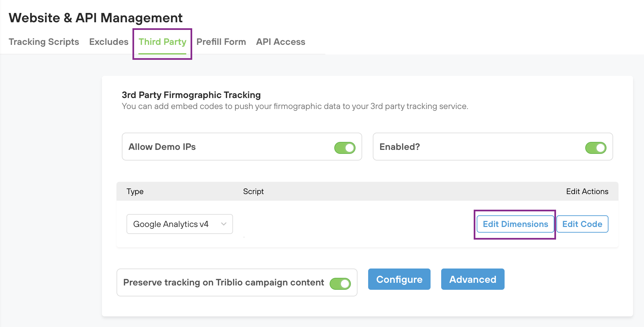Disable the Allow Demo IPs toggle
This screenshot has width=644, height=327.
coord(345,148)
